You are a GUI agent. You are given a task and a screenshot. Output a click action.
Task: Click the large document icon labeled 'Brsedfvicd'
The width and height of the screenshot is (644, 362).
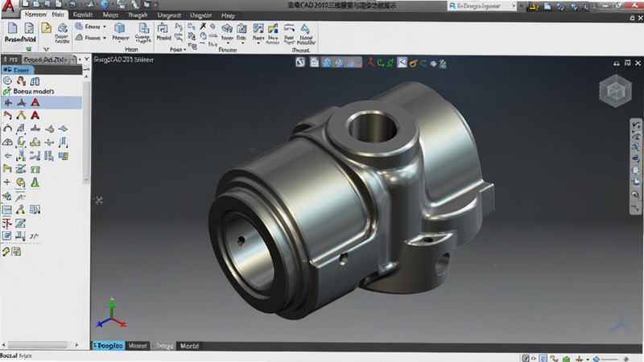click(13, 28)
